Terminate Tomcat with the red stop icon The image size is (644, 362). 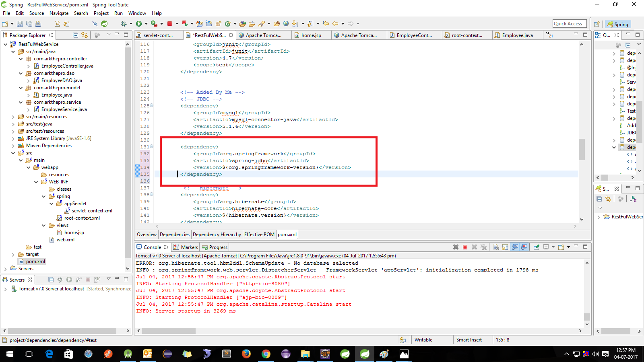tap(465, 247)
